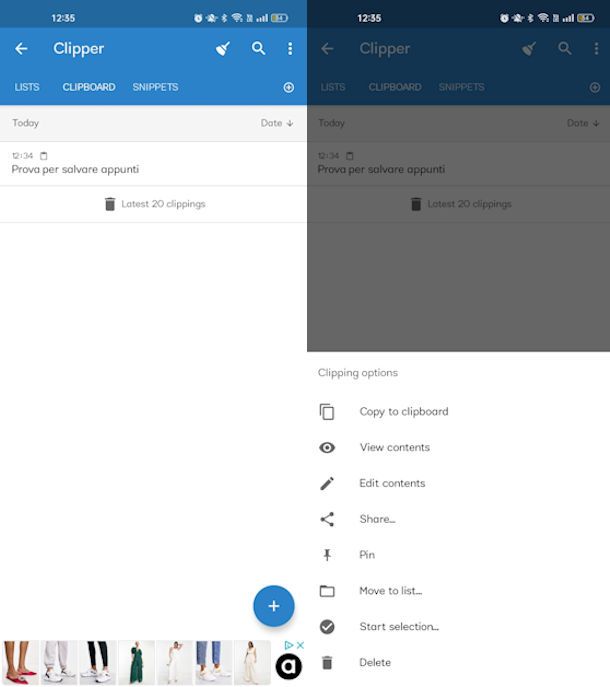Tap dimmed CLIPBOARD tab in right screen
Viewport: 610px width, 687px height.
pyautogui.click(x=395, y=87)
